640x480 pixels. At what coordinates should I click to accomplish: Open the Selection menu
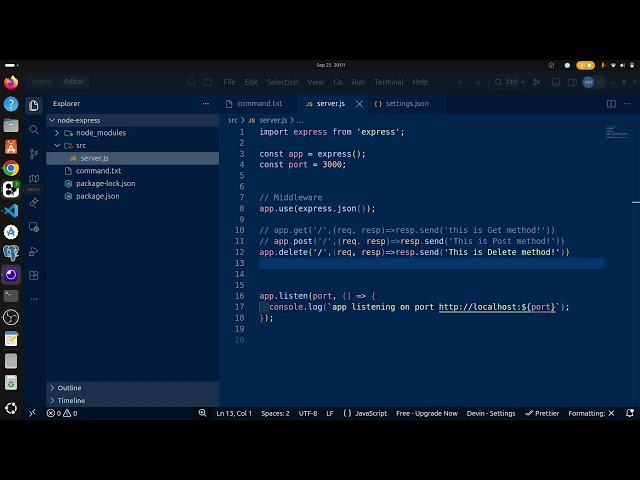[282, 82]
